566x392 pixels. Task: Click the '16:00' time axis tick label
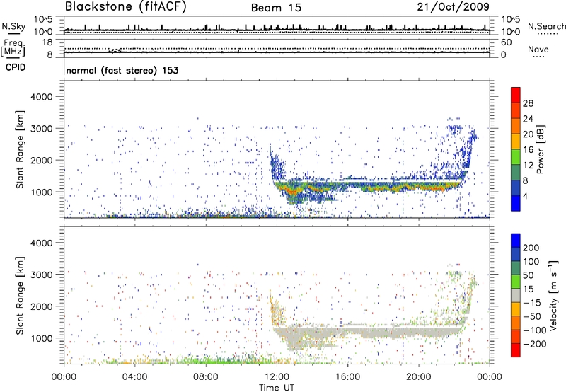[347, 377]
